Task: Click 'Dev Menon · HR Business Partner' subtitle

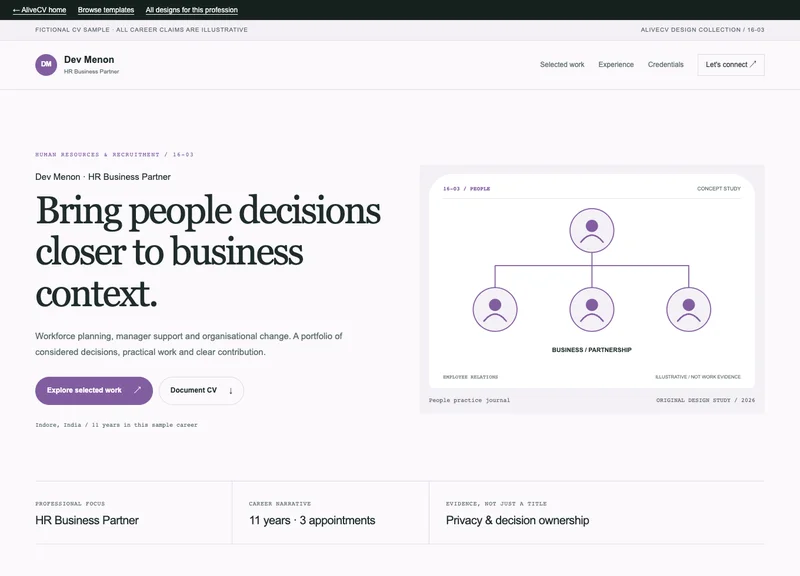Action: (103, 177)
